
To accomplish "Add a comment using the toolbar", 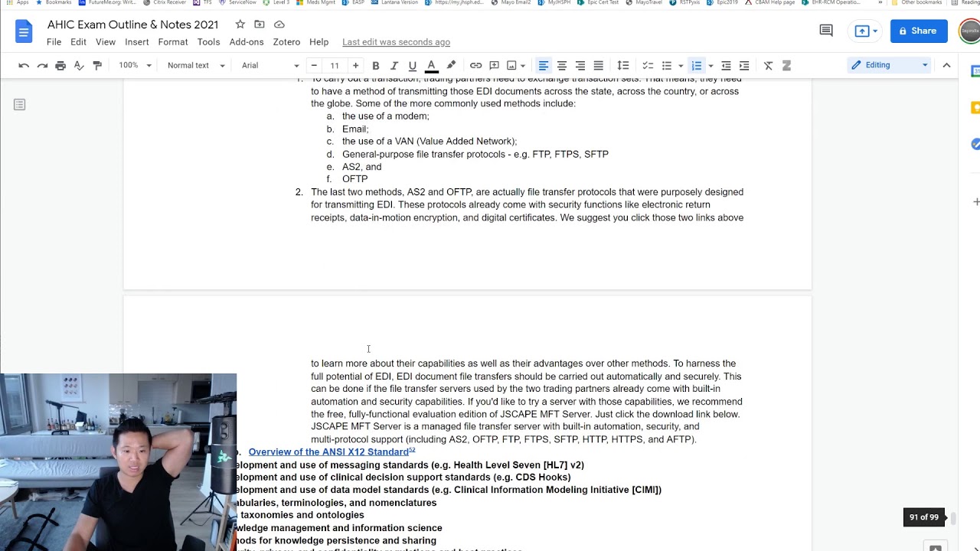I will click(494, 66).
